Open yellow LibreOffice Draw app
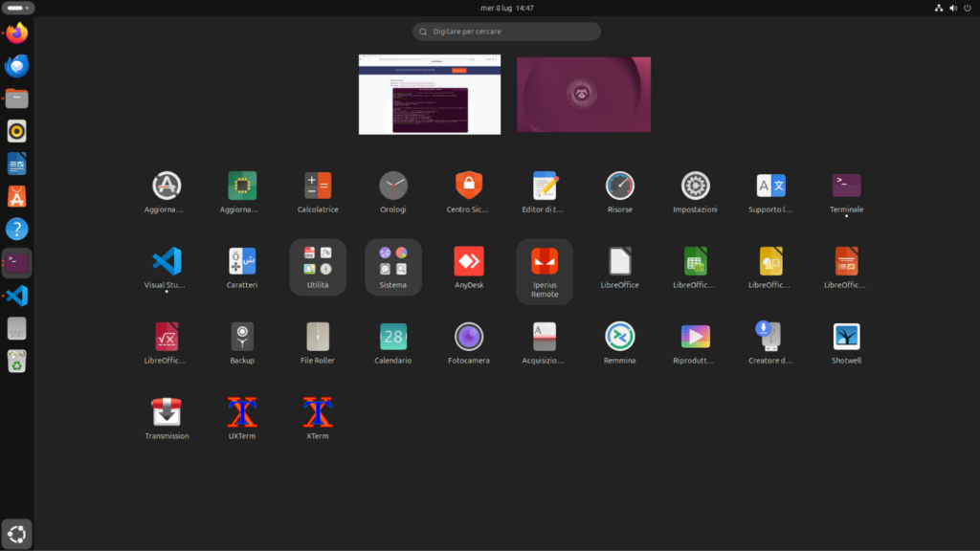This screenshot has width=980, height=551. (x=770, y=261)
